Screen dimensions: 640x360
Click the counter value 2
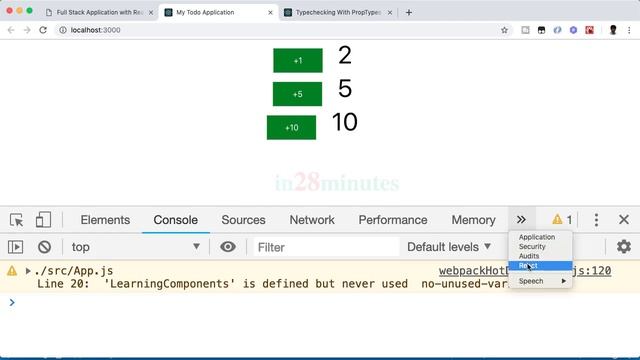coord(344,55)
